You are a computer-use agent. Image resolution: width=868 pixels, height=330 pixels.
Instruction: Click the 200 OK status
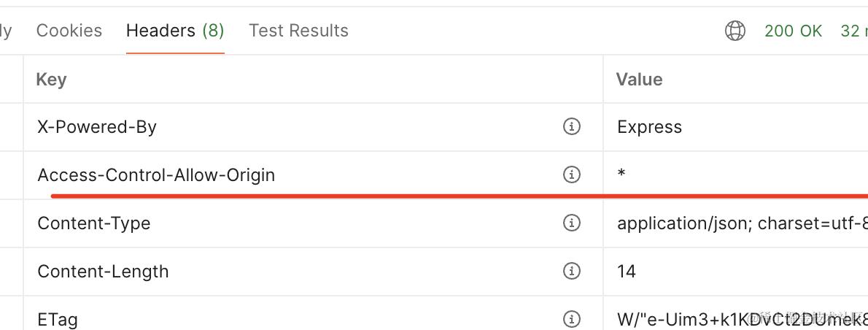(x=793, y=31)
